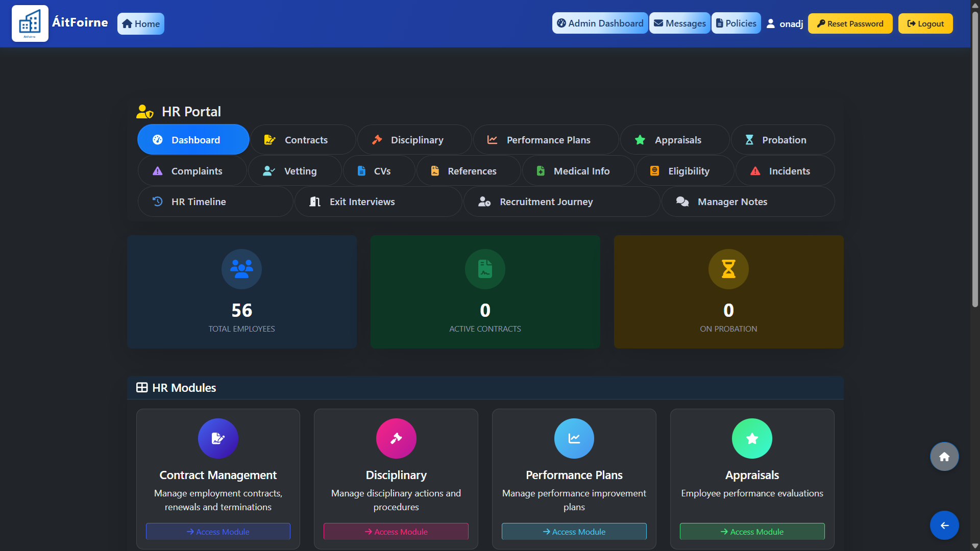Screen dimensions: 980x551
Task: Click the Disciplinary pink gavel icon
Action: 396,438
